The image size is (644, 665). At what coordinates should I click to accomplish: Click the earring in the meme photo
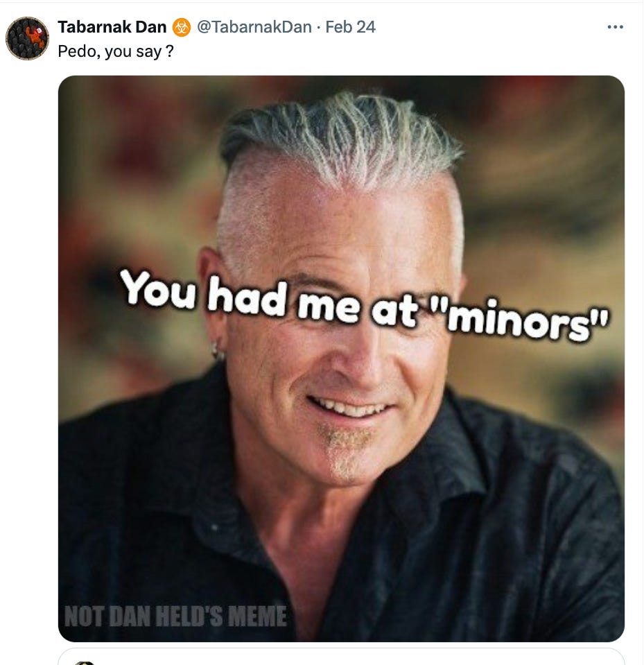[x=218, y=350]
